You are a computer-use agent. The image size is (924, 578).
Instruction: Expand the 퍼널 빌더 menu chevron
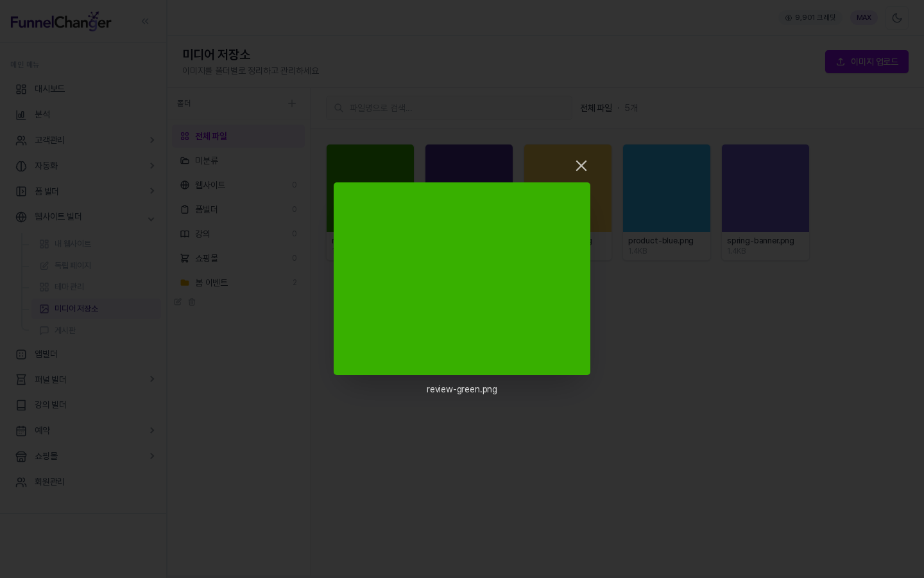152,380
